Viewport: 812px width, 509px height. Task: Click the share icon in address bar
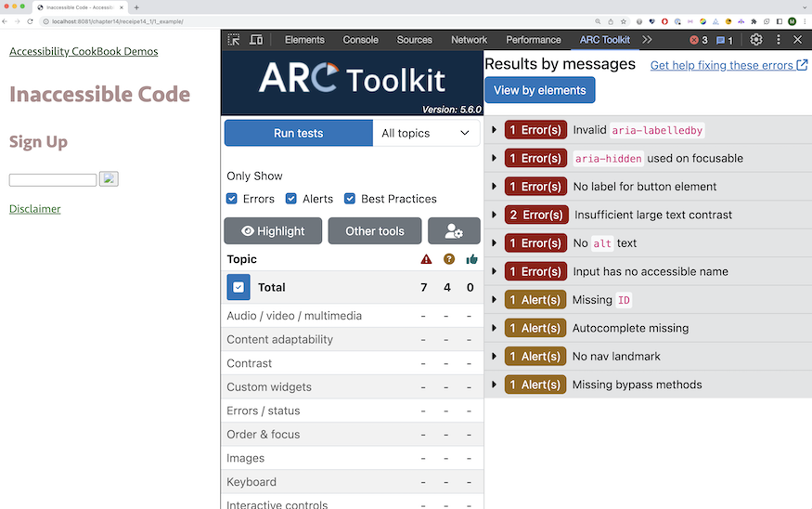611,21
